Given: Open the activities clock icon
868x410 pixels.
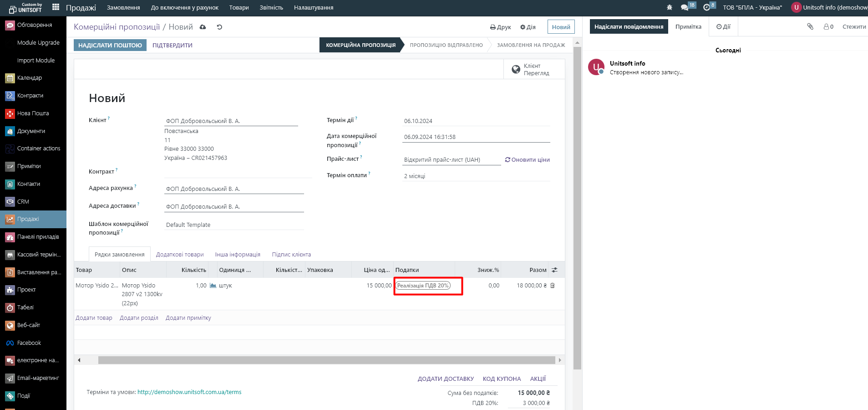Looking at the screenshot, I should pyautogui.click(x=706, y=7).
